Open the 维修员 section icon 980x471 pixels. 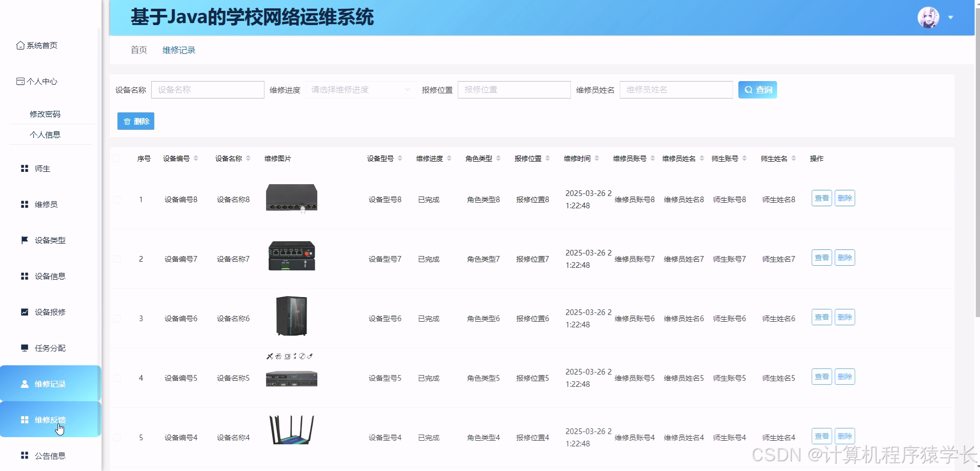(x=24, y=204)
